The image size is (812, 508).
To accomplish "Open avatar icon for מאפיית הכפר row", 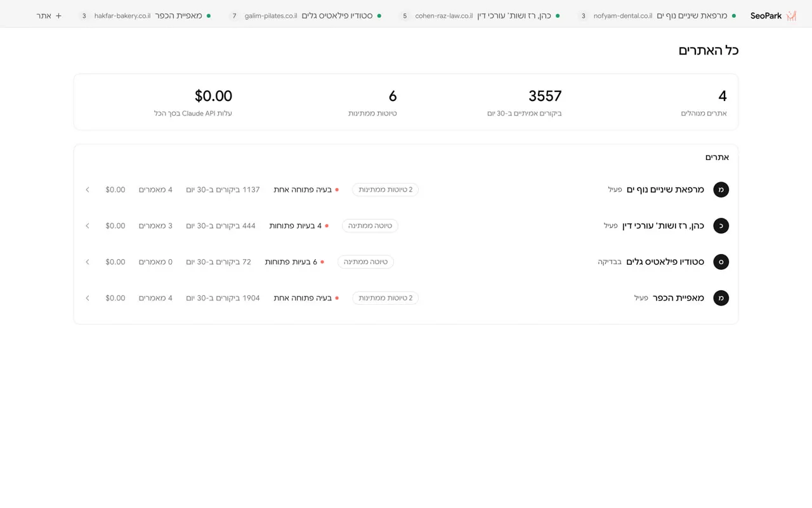I will pyautogui.click(x=721, y=298).
